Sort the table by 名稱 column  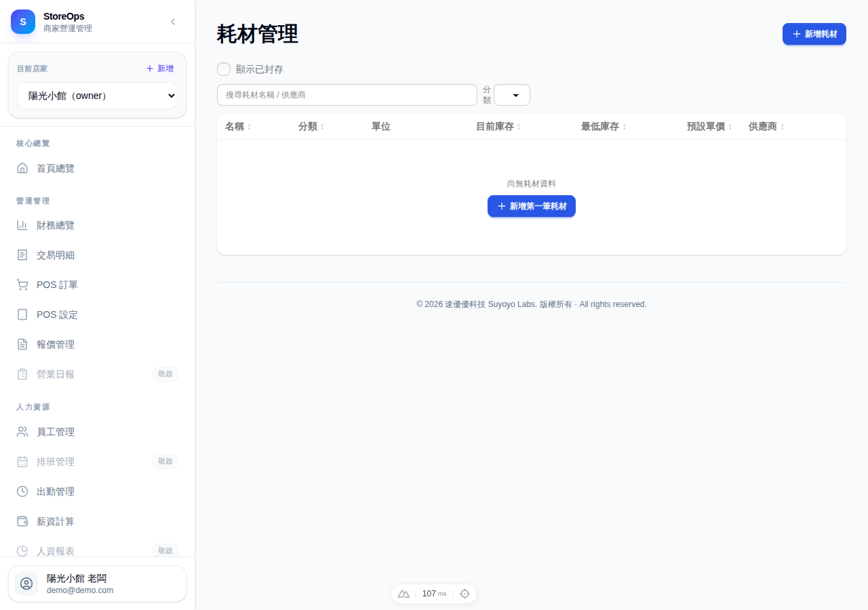(238, 127)
